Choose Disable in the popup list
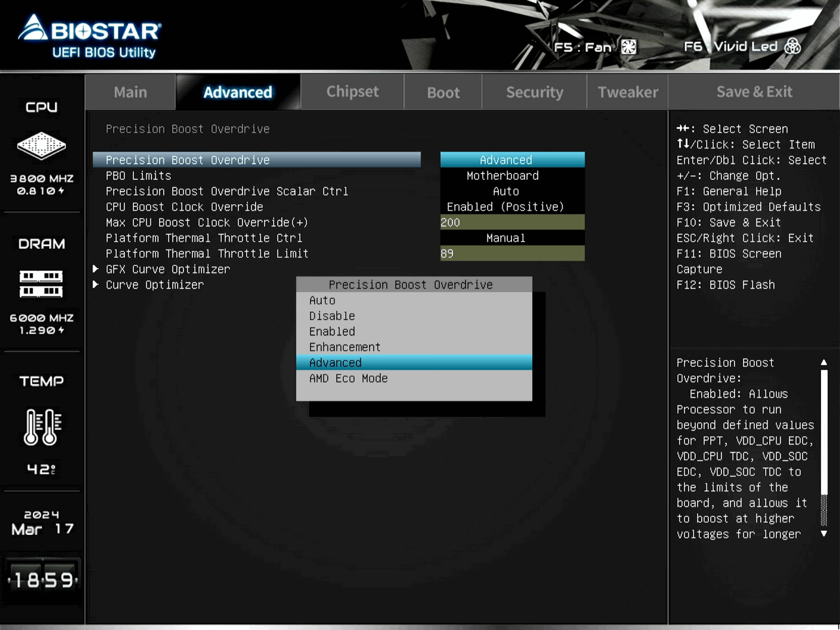The height and width of the screenshot is (630, 840). pyautogui.click(x=414, y=316)
